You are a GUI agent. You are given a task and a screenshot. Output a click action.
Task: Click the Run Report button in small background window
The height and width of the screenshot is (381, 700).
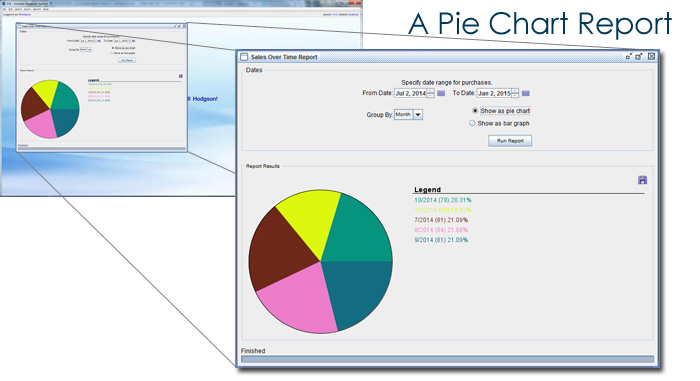127,60
